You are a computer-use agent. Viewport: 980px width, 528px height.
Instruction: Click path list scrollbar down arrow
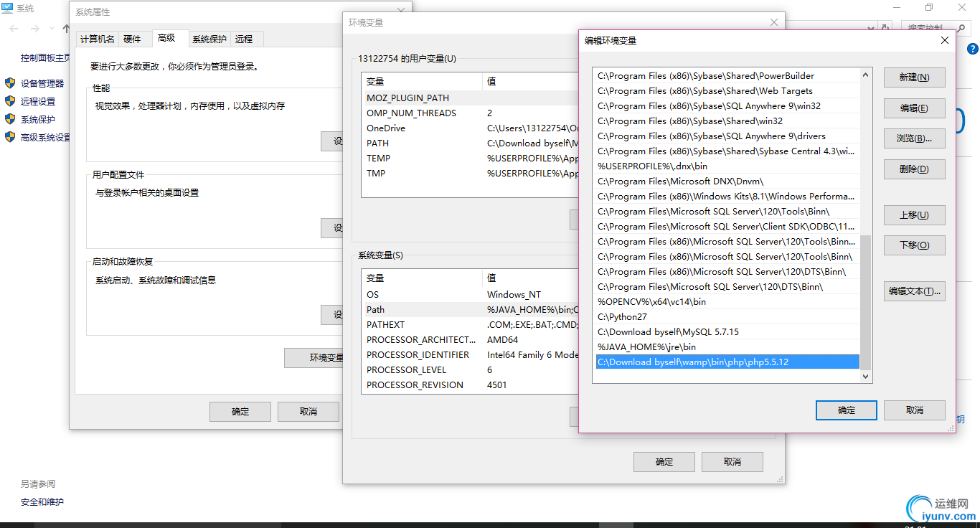point(865,377)
